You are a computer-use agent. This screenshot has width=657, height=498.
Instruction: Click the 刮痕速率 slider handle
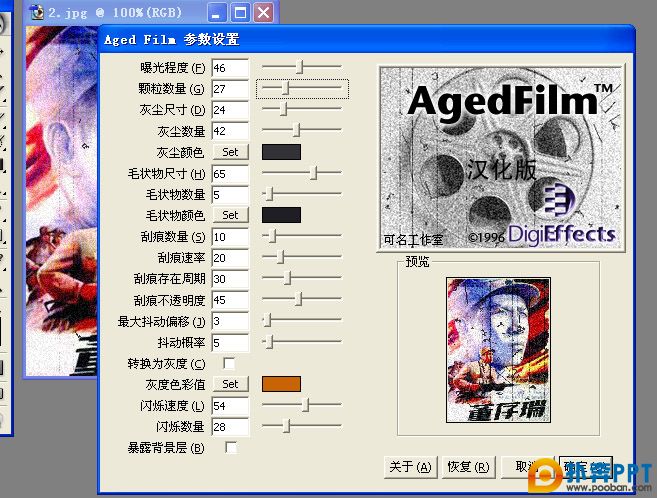click(281, 257)
